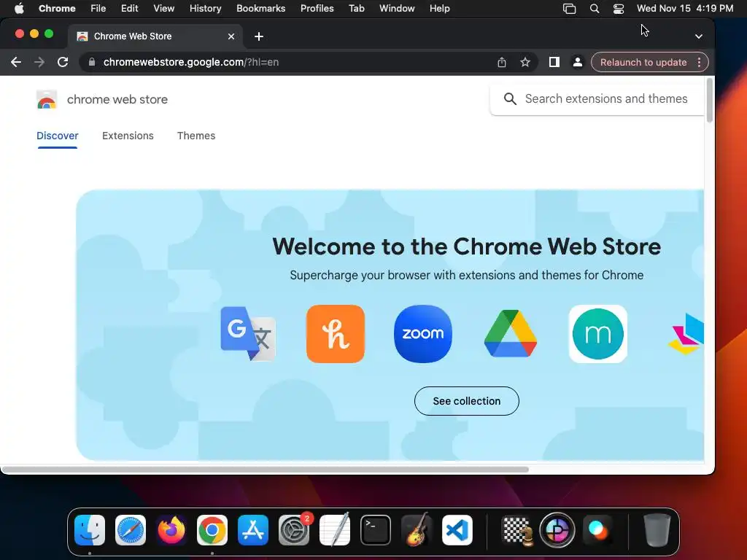Open the Zoom extension icon
This screenshot has height=560, width=747.
pyautogui.click(x=423, y=334)
